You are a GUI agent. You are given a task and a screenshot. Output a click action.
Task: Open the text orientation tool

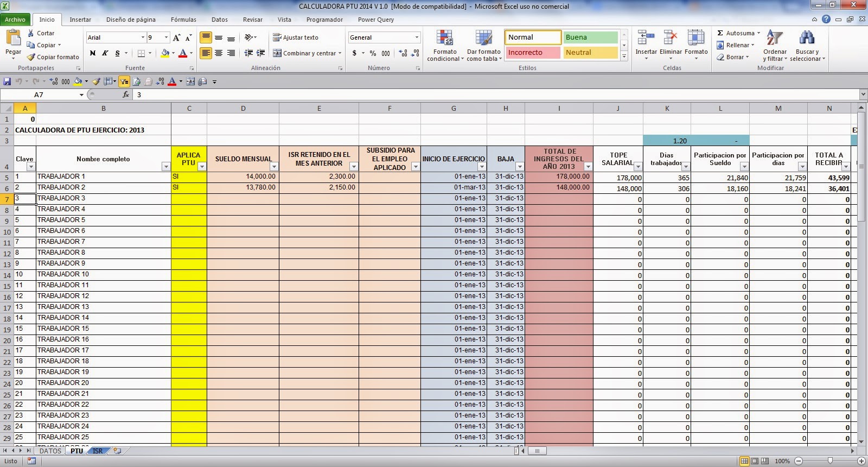tap(250, 37)
